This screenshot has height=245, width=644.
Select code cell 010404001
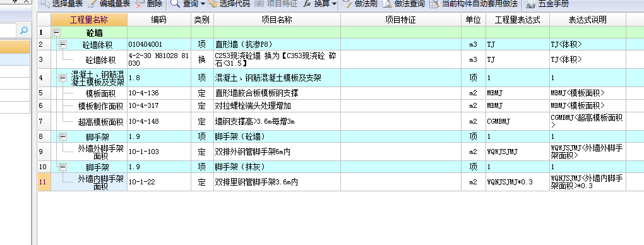click(x=159, y=45)
